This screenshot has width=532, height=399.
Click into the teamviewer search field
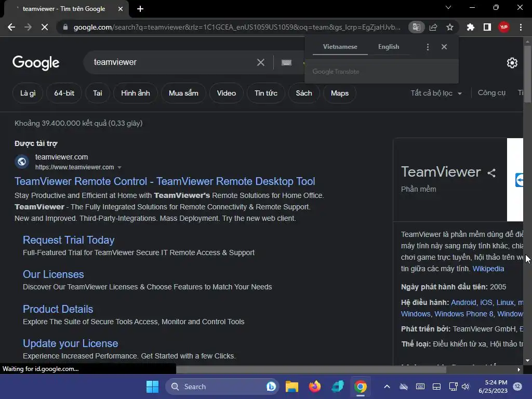173,62
